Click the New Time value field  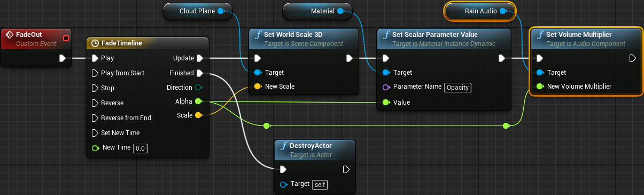[140, 148]
